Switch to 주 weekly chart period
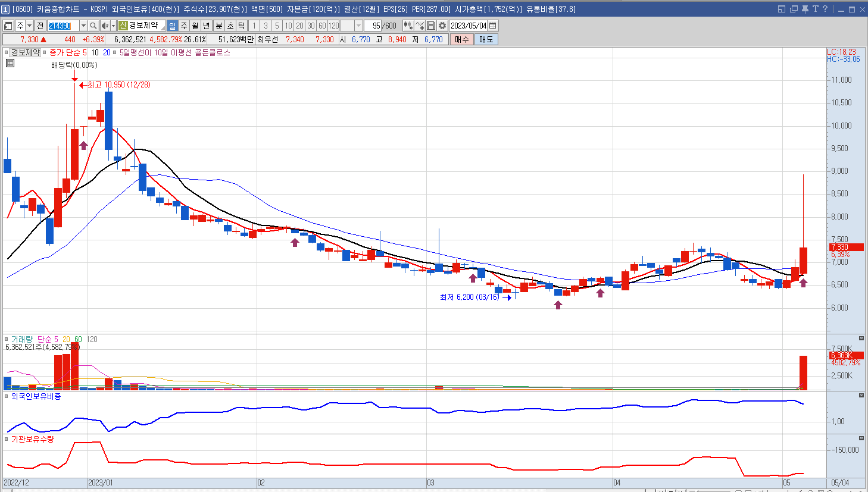 (184, 26)
